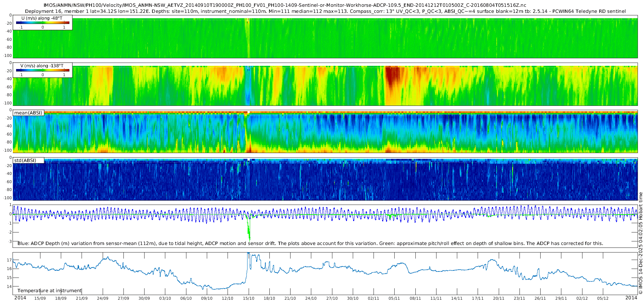644x304 pixels.
Task: Click the '27/10' date axis label
Action: pyautogui.click(x=332, y=298)
